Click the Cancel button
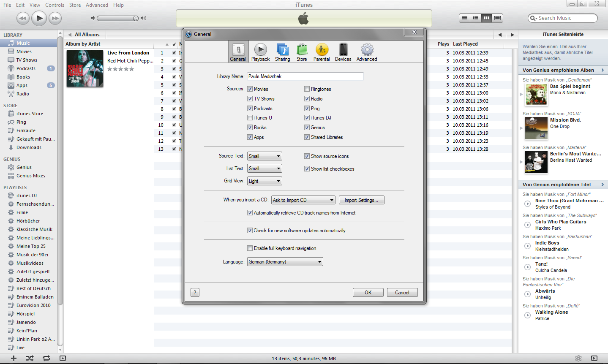Image resolution: width=608 pixels, height=364 pixels. tap(402, 292)
